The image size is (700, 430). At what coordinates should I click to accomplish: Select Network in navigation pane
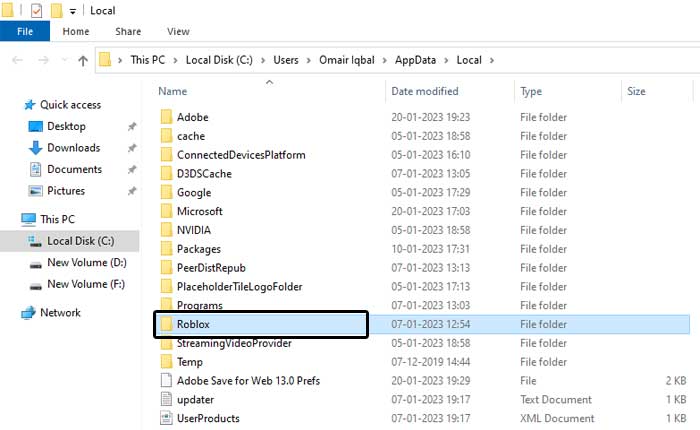click(60, 313)
